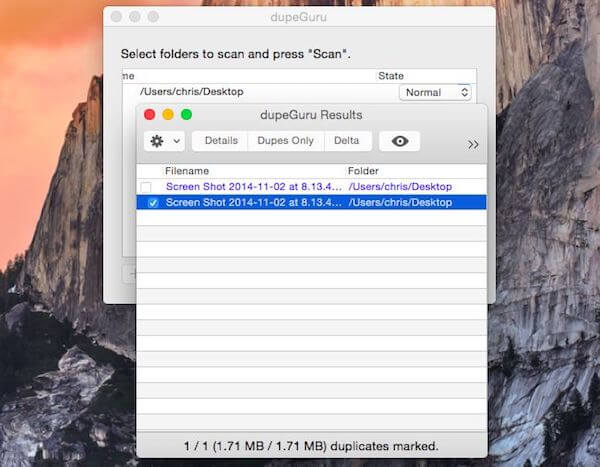Image resolution: width=600 pixels, height=467 pixels.
Task: Open the gear Actions menu
Action: (157, 141)
